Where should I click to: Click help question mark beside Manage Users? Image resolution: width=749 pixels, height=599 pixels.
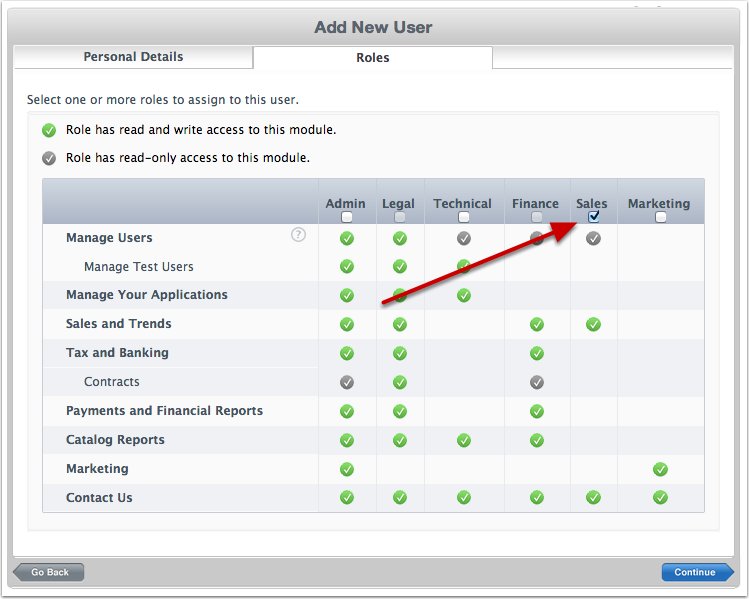pyautogui.click(x=298, y=236)
